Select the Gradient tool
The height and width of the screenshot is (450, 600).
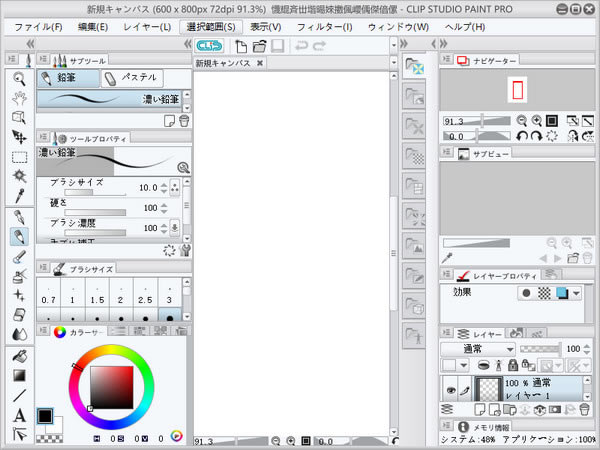[19, 376]
